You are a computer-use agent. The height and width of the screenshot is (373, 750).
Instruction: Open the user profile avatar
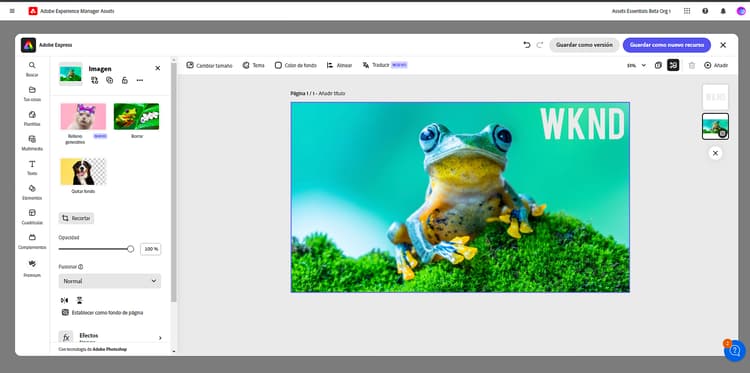740,11
